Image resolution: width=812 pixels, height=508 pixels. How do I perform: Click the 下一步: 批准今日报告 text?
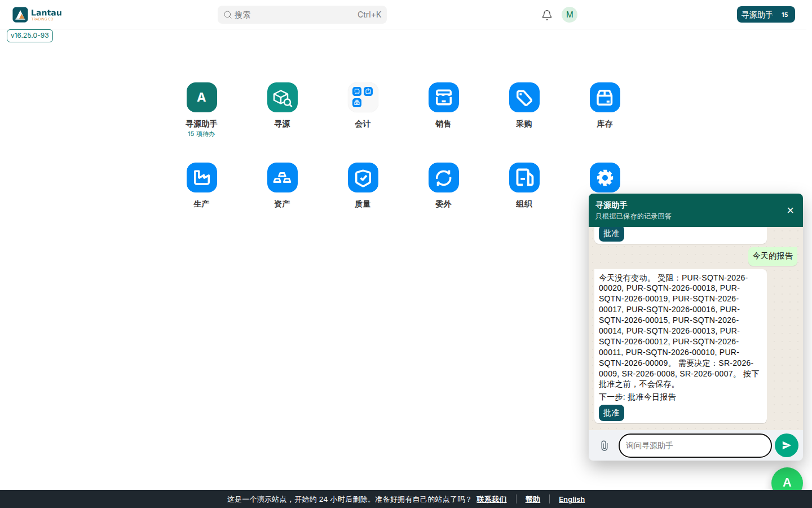point(637,397)
